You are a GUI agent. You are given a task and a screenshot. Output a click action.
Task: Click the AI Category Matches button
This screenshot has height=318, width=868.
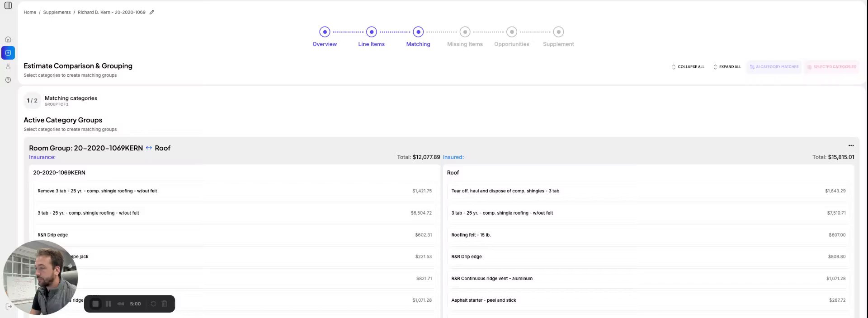point(774,67)
